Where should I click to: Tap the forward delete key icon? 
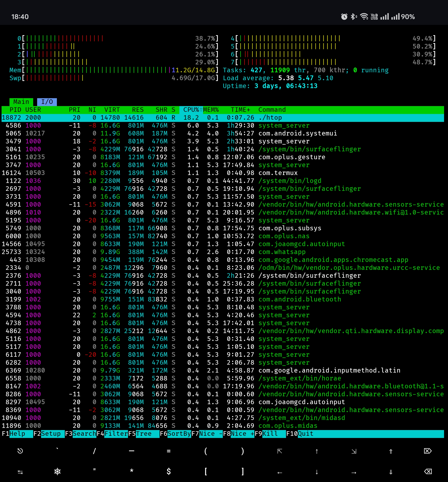pyautogui.click(x=428, y=451)
